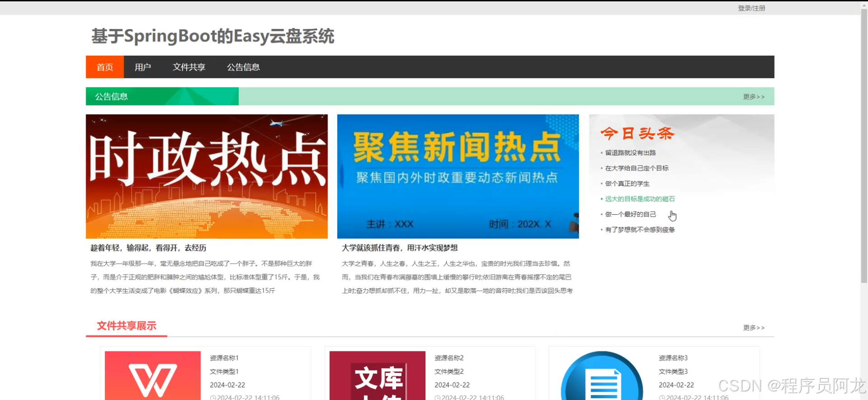
Task: Open article 大学就该抓住青春，用汗水实现梦想
Action: point(400,248)
